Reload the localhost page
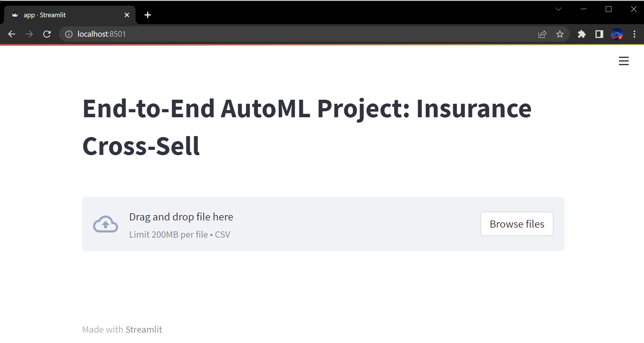 point(47,34)
